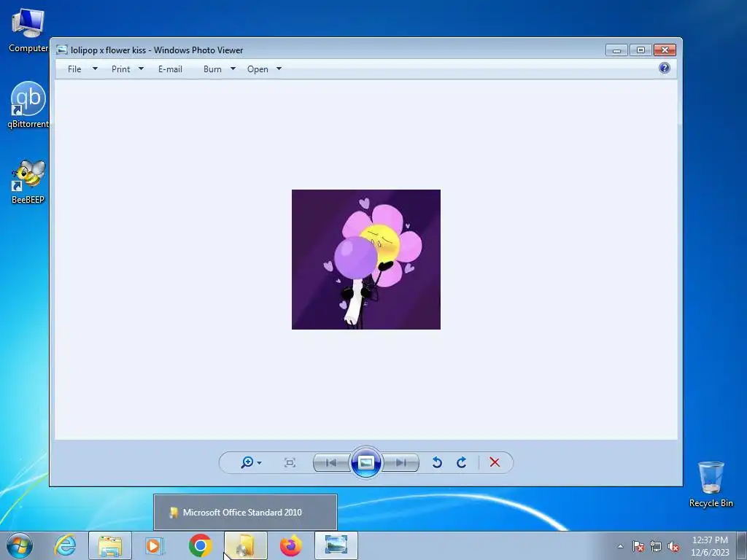Expand the Burn dropdown arrow

point(233,69)
